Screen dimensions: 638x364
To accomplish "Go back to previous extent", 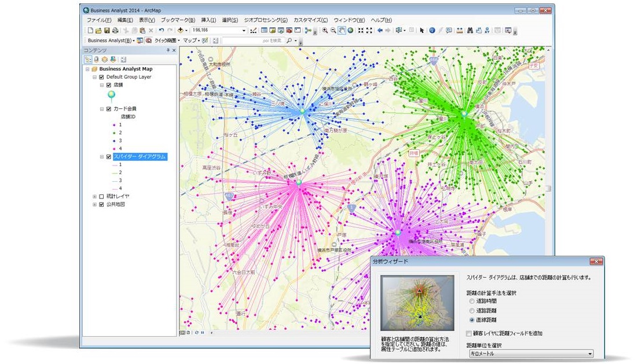I will [x=380, y=31].
